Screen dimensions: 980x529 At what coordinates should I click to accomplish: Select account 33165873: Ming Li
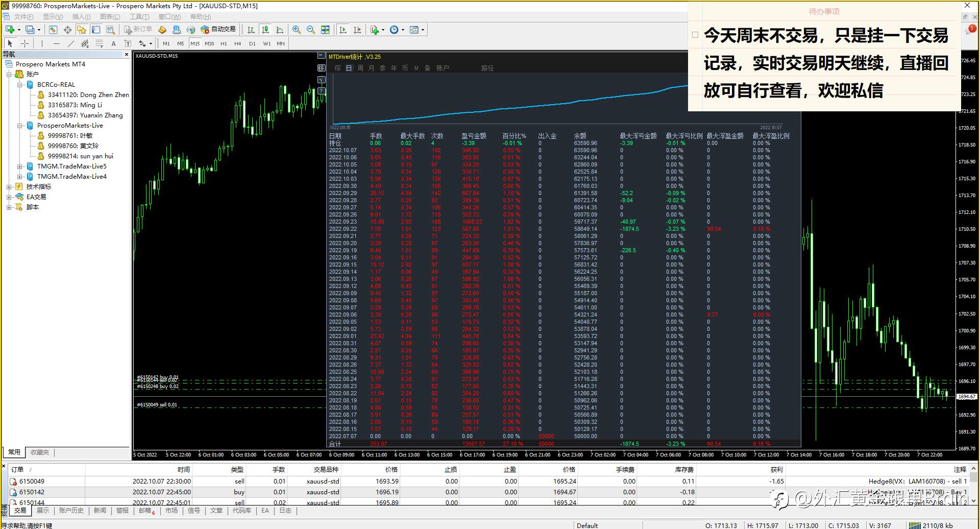[x=75, y=105]
